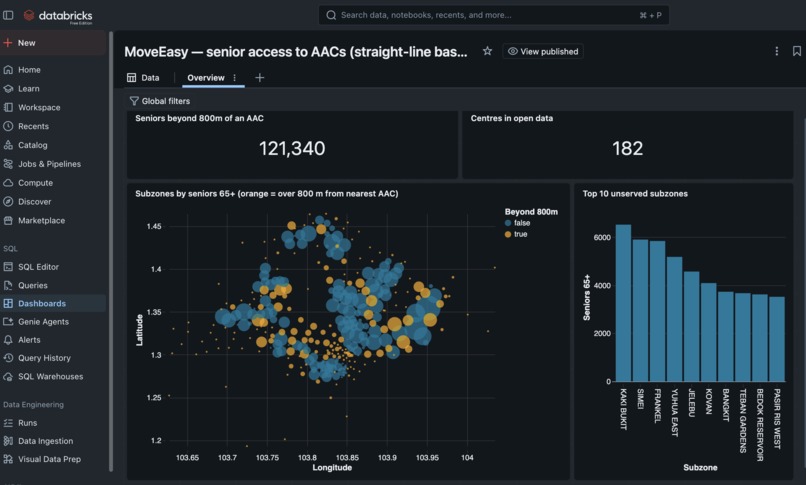Add a new dashboard page with plus
The height and width of the screenshot is (485, 806).
coord(260,78)
